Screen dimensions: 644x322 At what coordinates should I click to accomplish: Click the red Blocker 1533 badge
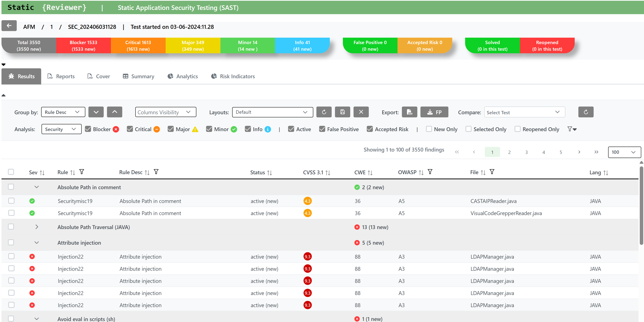coord(83,46)
